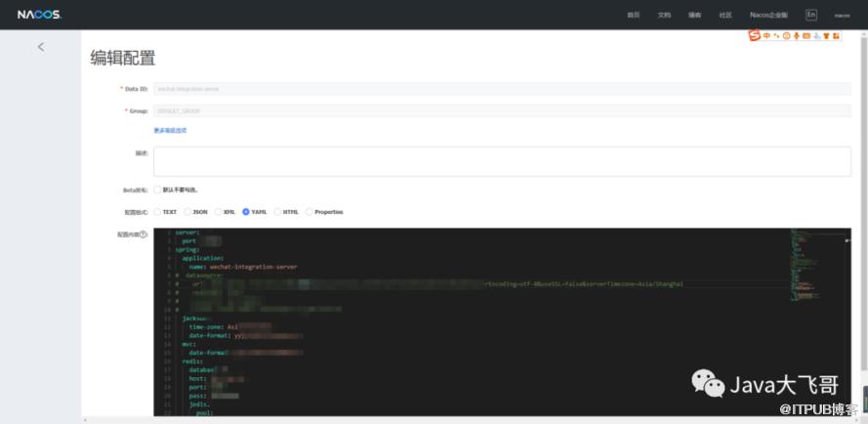Click the Sogou S input method icon
This screenshot has width=868, height=424.
click(x=755, y=36)
